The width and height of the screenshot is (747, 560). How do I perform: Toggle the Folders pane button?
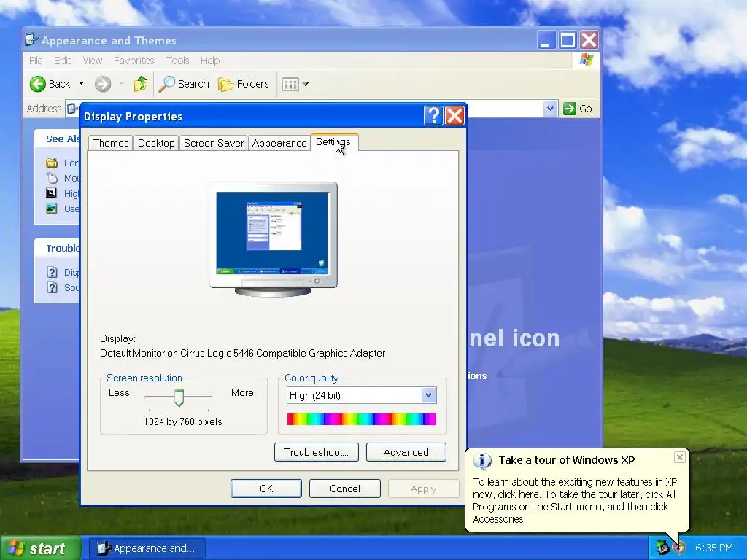pos(244,84)
